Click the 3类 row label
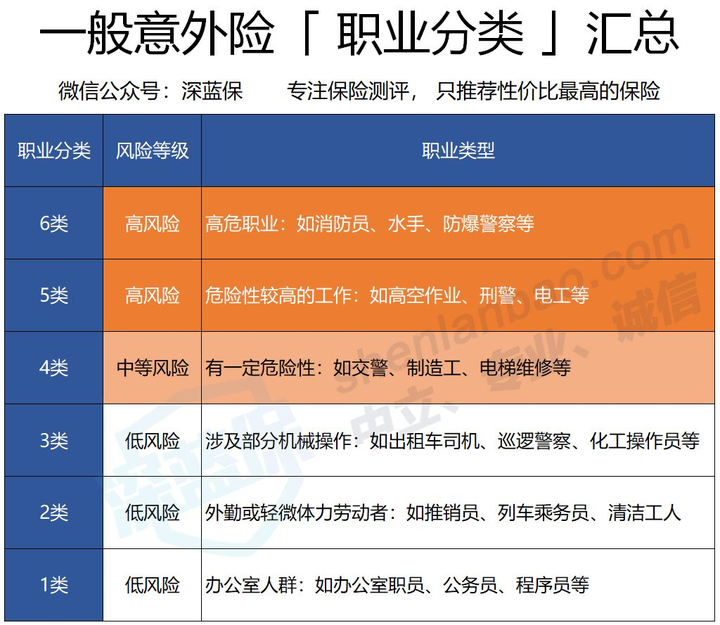This screenshot has height=625, width=720. (x=54, y=441)
